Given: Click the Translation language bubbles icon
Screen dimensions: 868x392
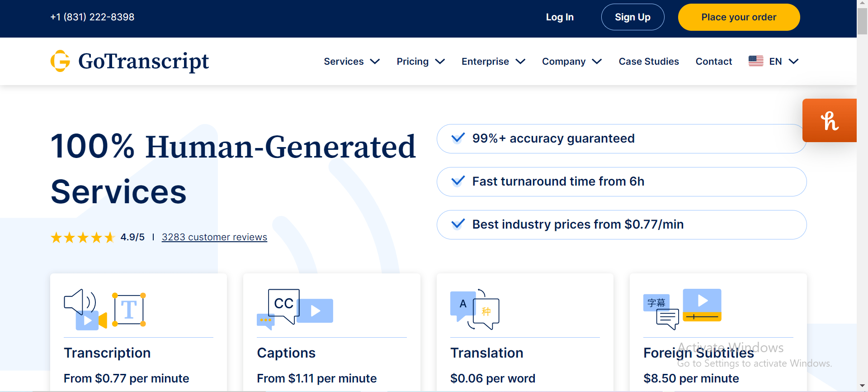Looking at the screenshot, I should [475, 310].
